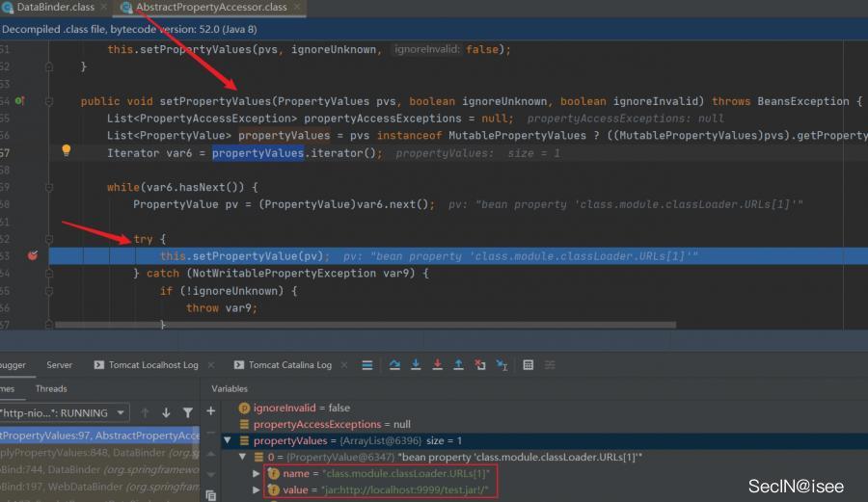
Task: Click the Variables panel header
Action: click(230, 388)
